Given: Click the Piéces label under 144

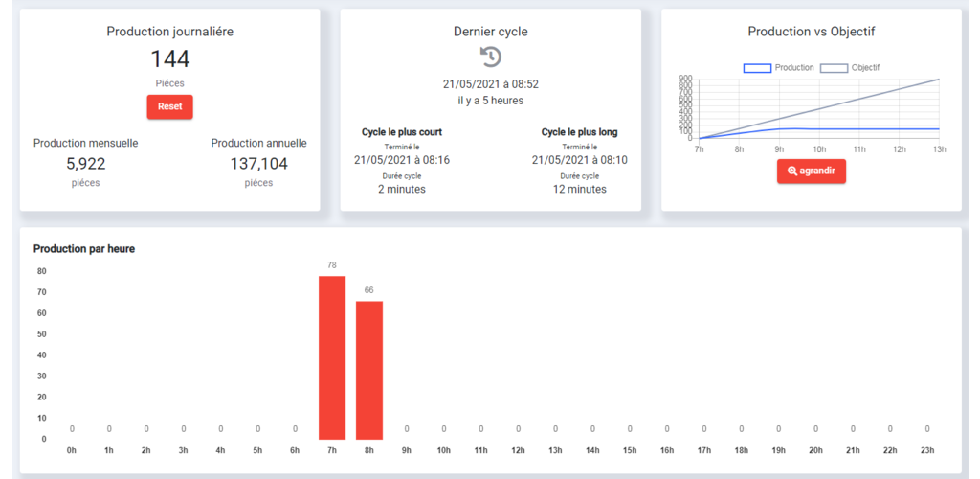Looking at the screenshot, I should point(170,83).
